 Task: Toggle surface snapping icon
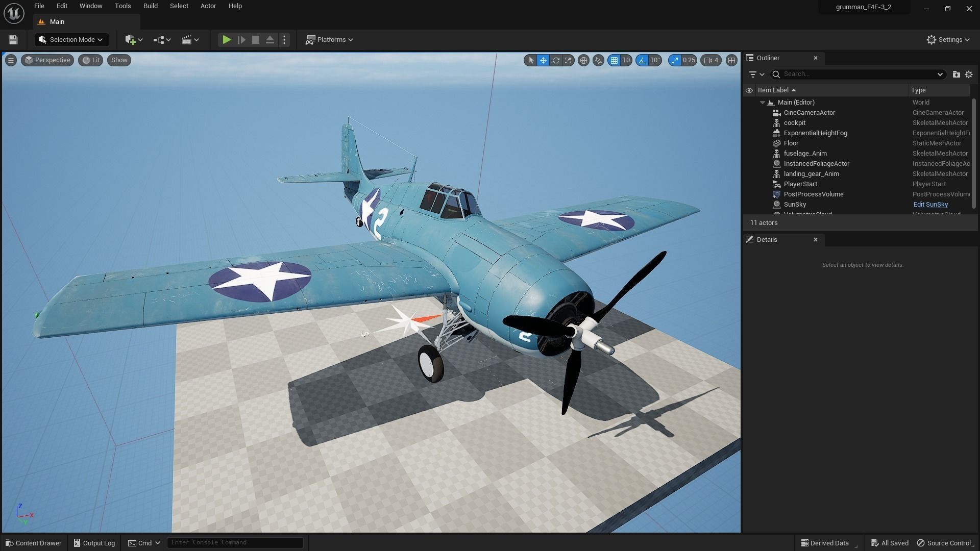coord(598,60)
